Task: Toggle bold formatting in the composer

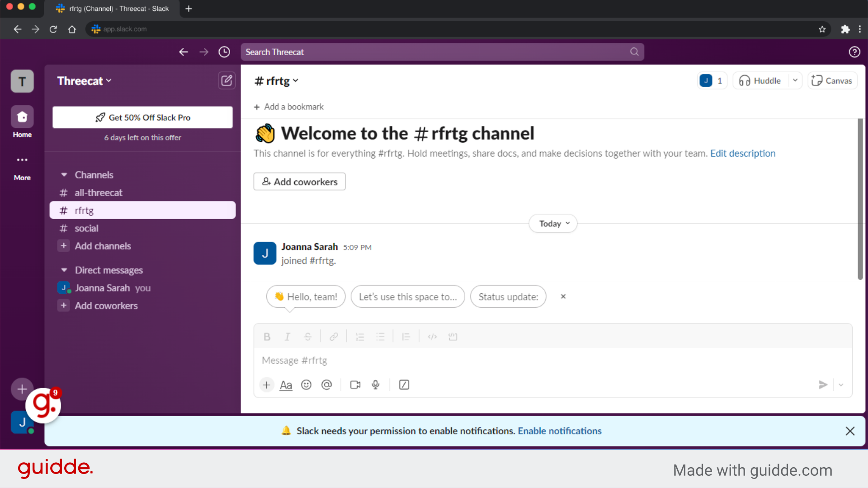Action: point(267,336)
